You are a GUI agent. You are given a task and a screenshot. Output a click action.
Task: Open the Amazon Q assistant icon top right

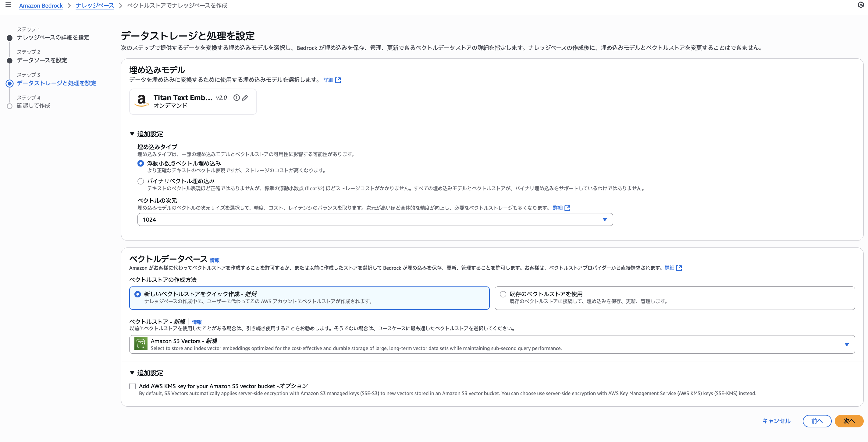861,5
